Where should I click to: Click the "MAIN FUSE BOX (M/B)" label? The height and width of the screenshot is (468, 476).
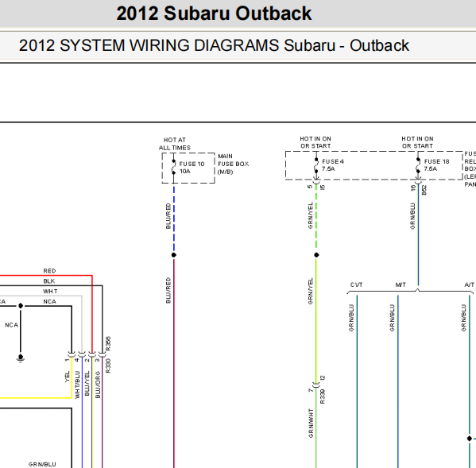click(x=233, y=164)
